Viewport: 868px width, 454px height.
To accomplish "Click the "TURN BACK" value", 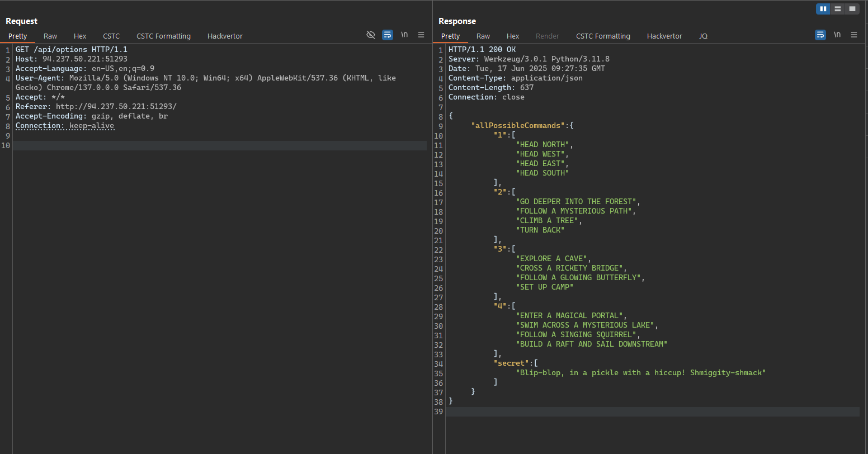I will tap(540, 230).
